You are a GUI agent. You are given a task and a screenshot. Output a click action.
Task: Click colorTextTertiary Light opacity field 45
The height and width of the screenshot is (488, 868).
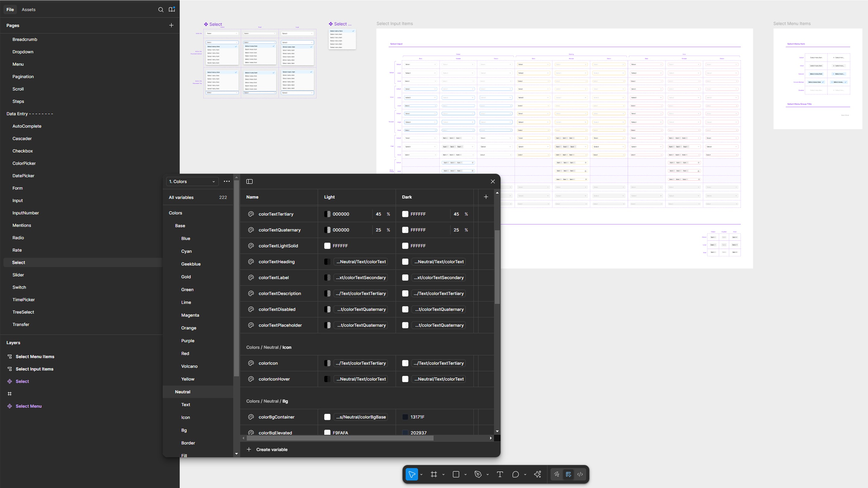[x=379, y=214]
